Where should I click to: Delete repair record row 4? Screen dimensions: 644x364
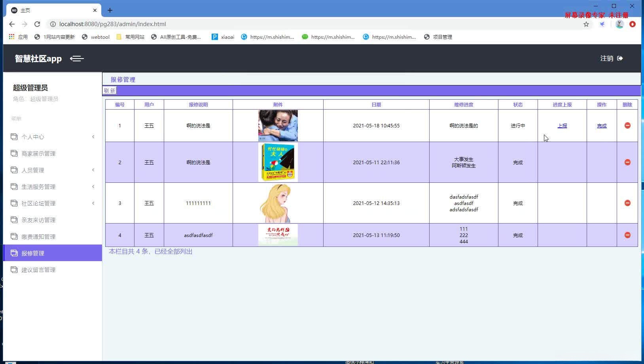627,235
